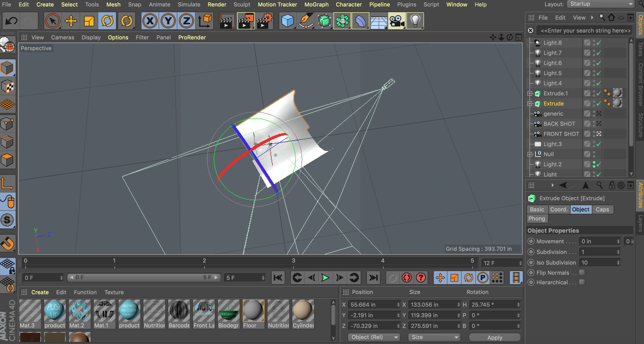Open the Object (Rel) dropdown
Viewport: 644px width, 344px height.
point(374,337)
